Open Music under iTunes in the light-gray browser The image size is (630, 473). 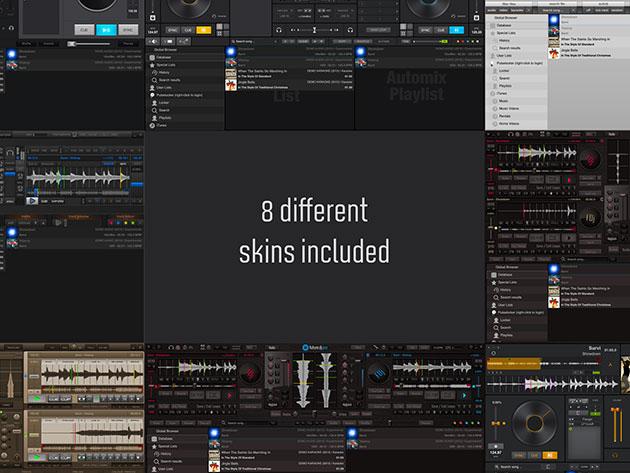point(516,101)
